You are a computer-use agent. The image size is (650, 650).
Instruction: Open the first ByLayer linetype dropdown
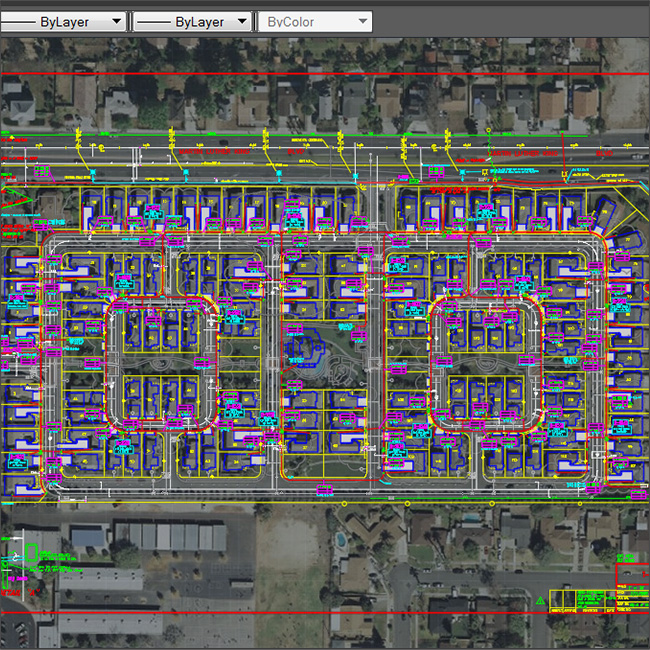pos(63,22)
